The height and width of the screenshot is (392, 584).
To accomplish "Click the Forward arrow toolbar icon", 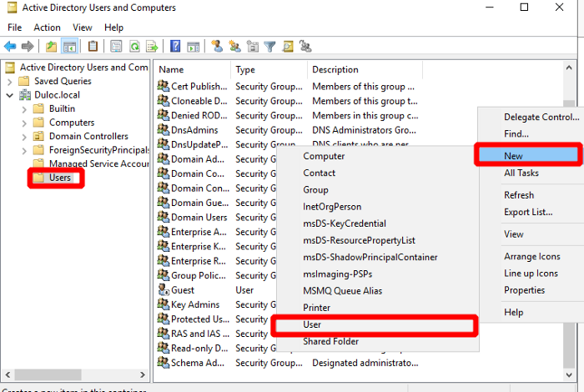I will coord(28,47).
